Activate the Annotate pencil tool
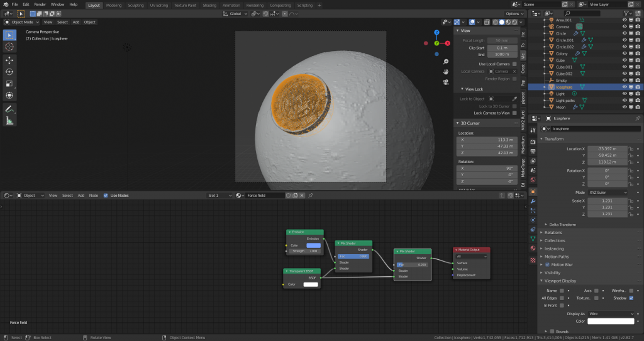The height and width of the screenshot is (341, 644). (9, 109)
